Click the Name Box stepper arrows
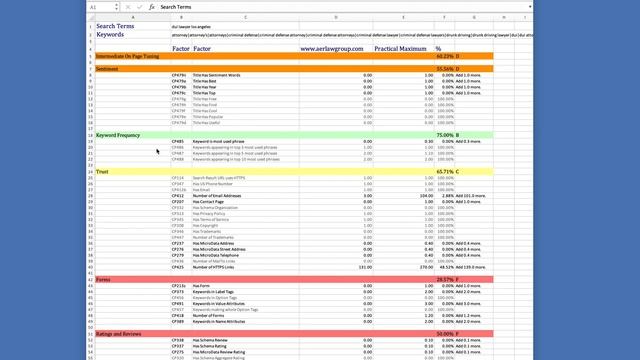Screen dimensions: 640x360 tap(116, 7)
